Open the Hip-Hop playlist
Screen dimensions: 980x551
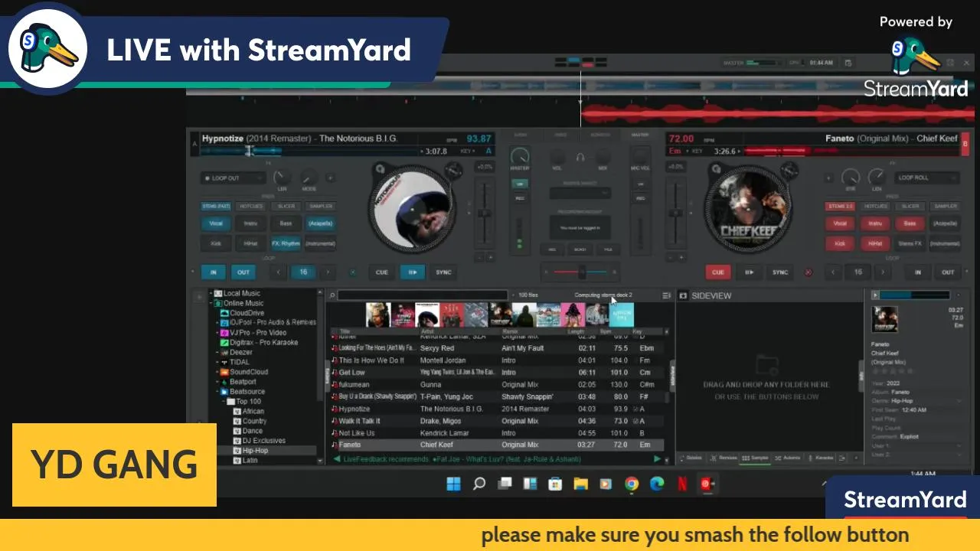point(255,451)
